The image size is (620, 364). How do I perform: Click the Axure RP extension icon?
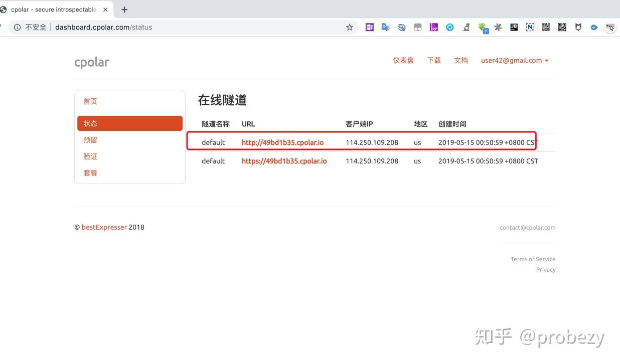click(433, 27)
